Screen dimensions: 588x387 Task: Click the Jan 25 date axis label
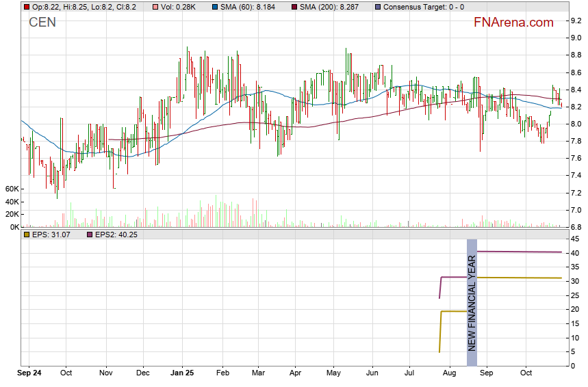coord(182,373)
